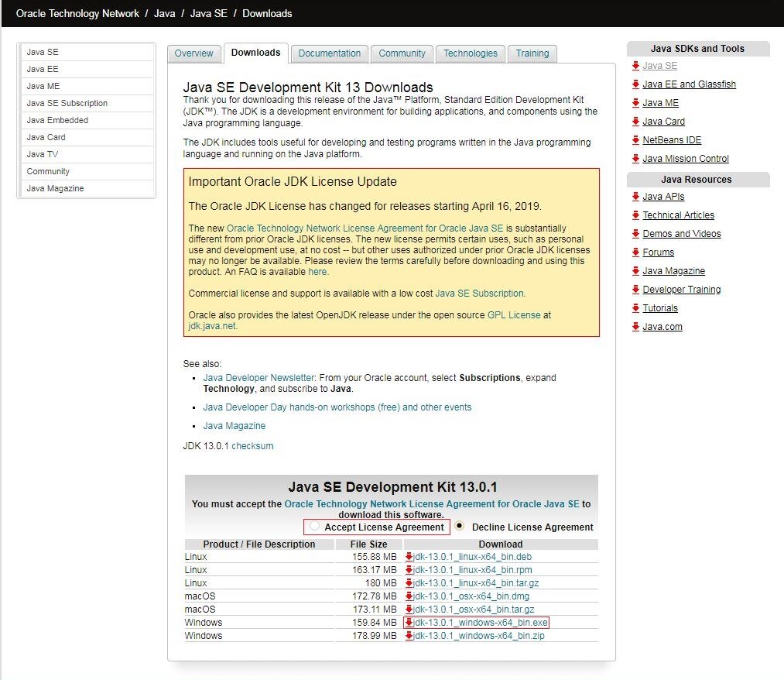Click the red arrow icon beside NetBeans IDE

(x=635, y=139)
